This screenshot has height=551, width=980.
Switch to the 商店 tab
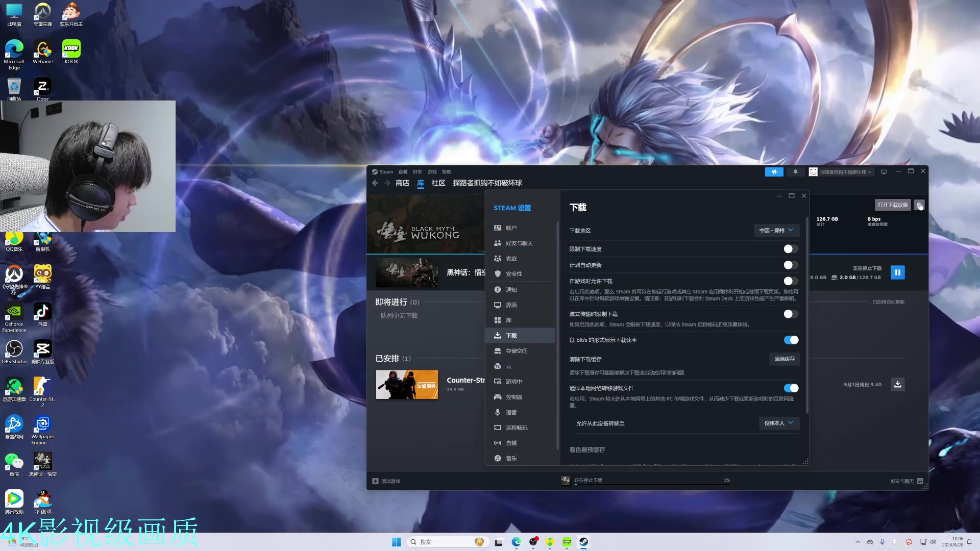tap(402, 183)
